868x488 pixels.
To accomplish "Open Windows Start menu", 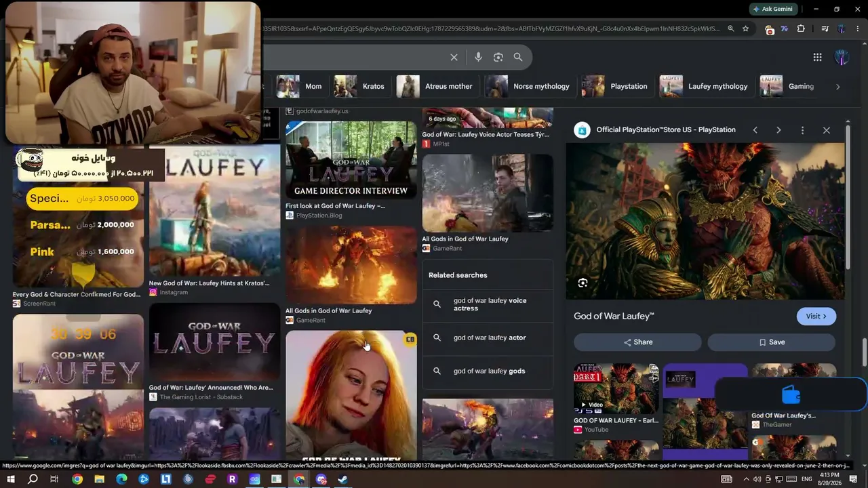I will [11, 479].
